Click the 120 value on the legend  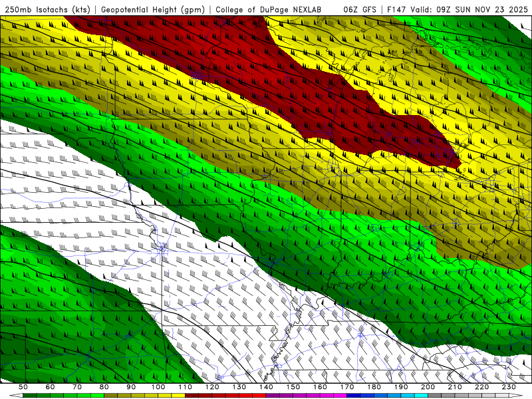pyautogui.click(x=212, y=387)
